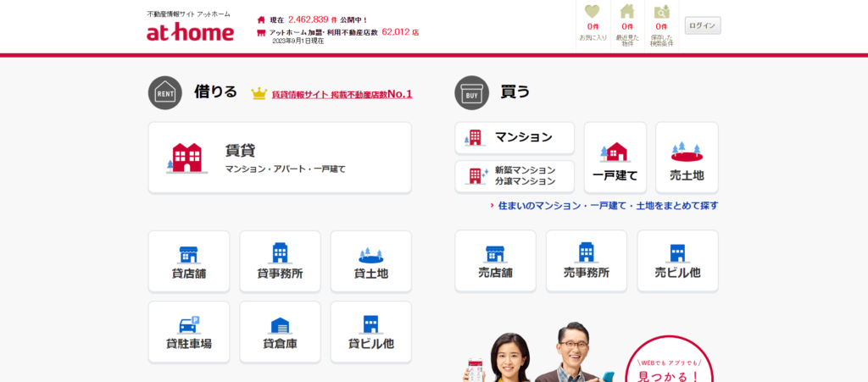This screenshot has height=382, width=868.
Task: Click the 買う heading
Action: 515,91
